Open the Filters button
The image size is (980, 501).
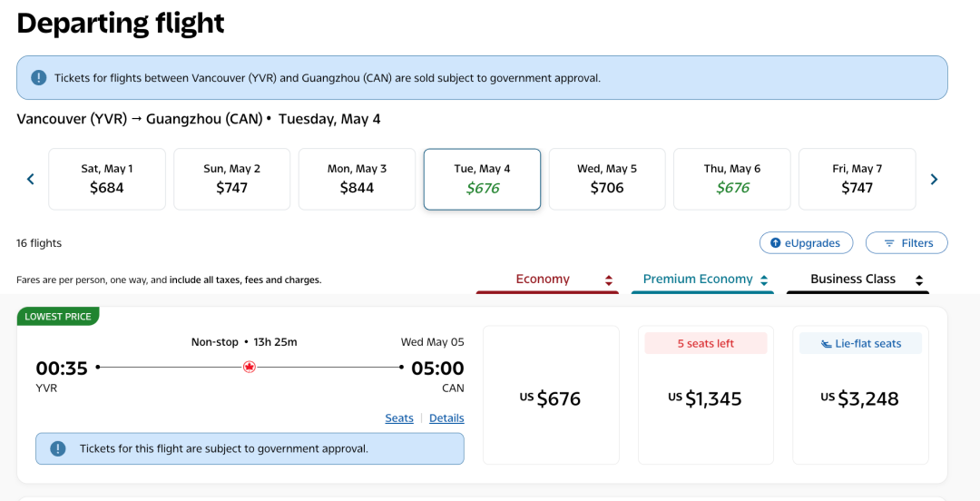(x=906, y=242)
